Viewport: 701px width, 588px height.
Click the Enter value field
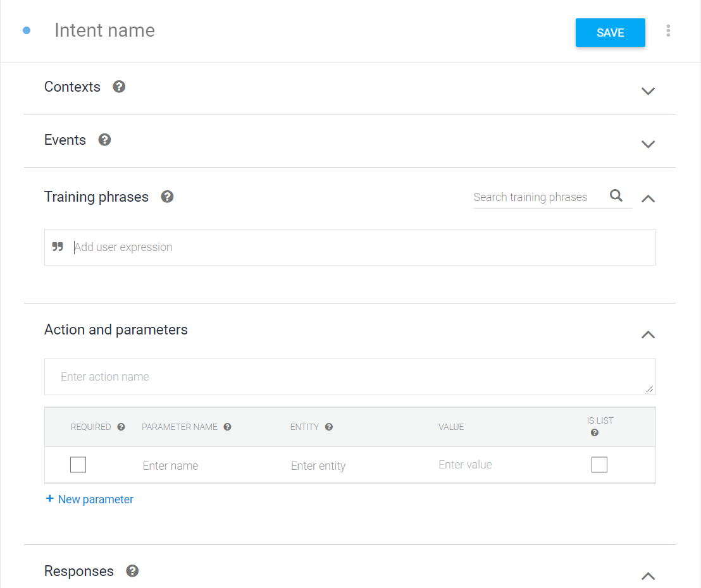(466, 465)
